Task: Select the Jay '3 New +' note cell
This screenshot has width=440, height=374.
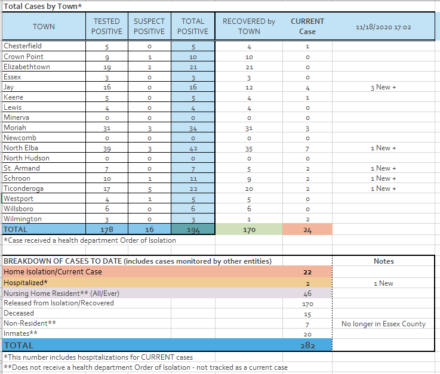Action: [383, 87]
